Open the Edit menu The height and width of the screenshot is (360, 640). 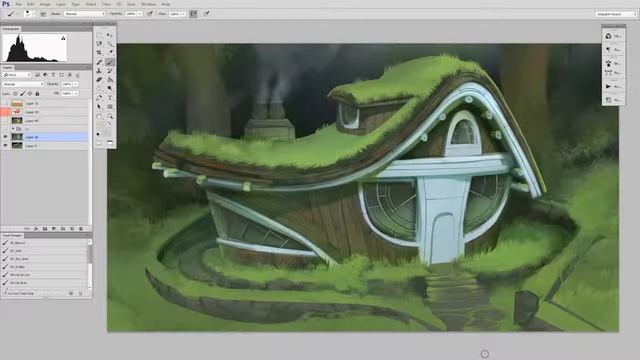(x=31, y=4)
